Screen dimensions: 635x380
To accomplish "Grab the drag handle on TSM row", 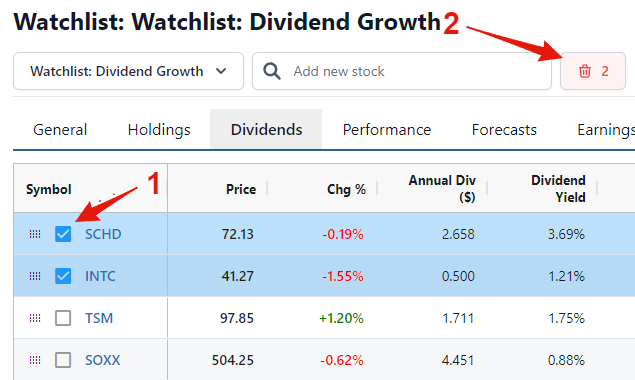I will point(35,318).
